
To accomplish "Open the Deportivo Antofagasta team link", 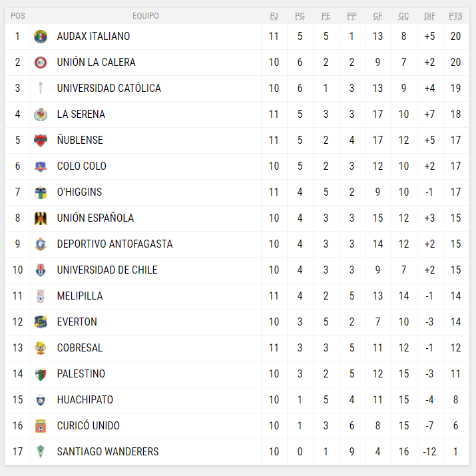I will (115, 244).
